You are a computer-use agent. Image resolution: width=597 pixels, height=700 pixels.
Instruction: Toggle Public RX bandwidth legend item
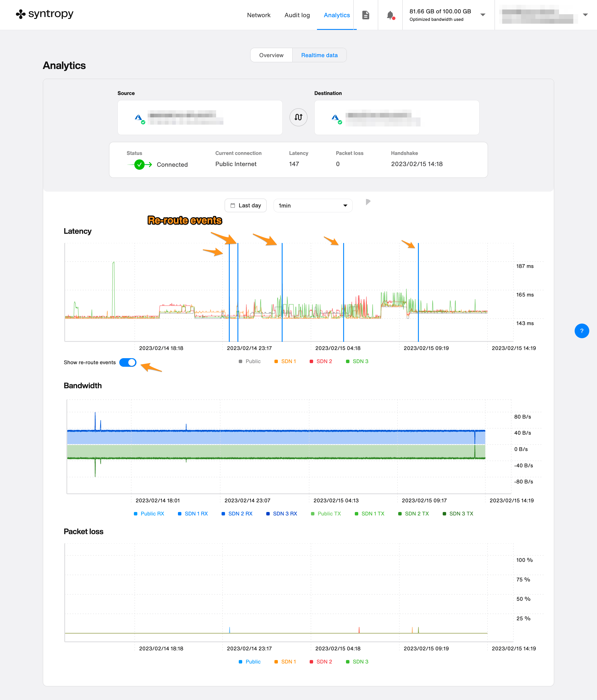[x=149, y=514]
